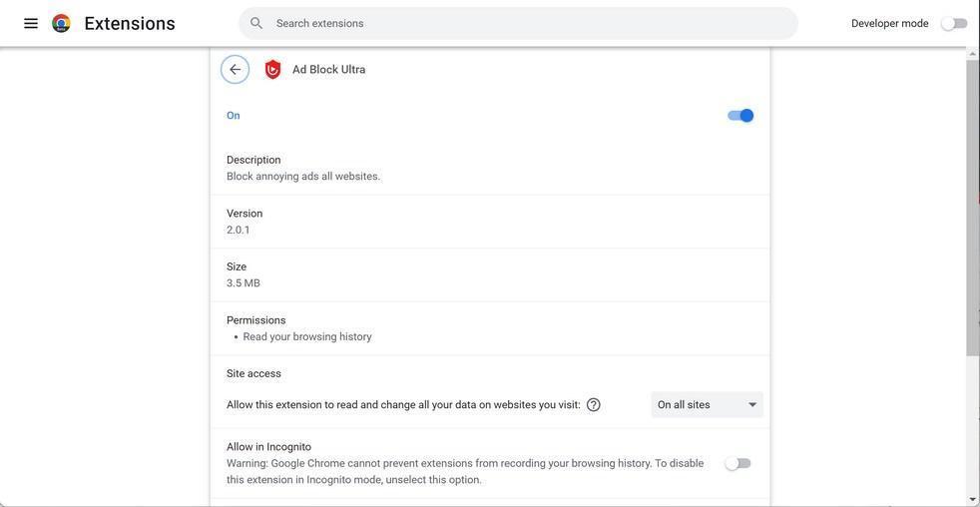Click the Site access section heading
This screenshot has width=980, height=507.
253,374
